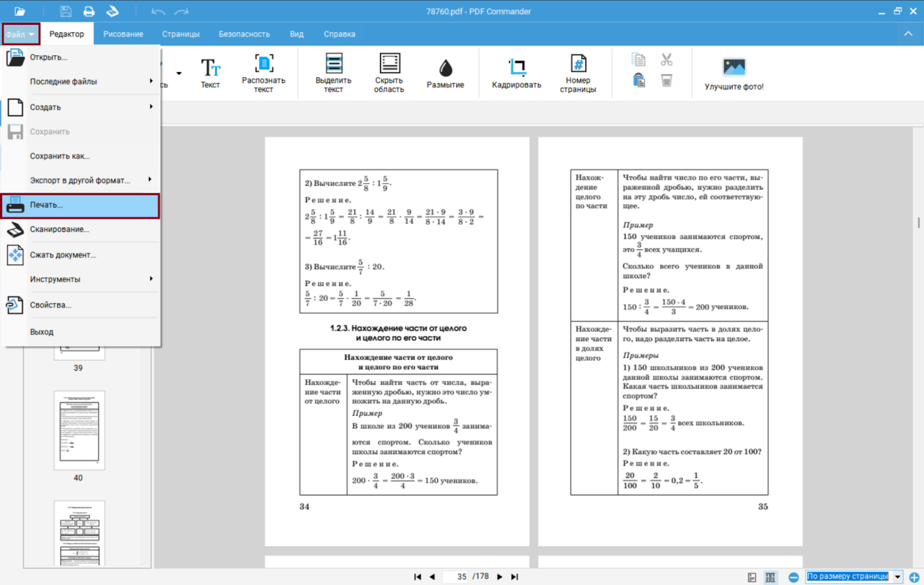Choose Сохранить как... menu item
The width and height of the screenshot is (924, 585).
[81, 156]
